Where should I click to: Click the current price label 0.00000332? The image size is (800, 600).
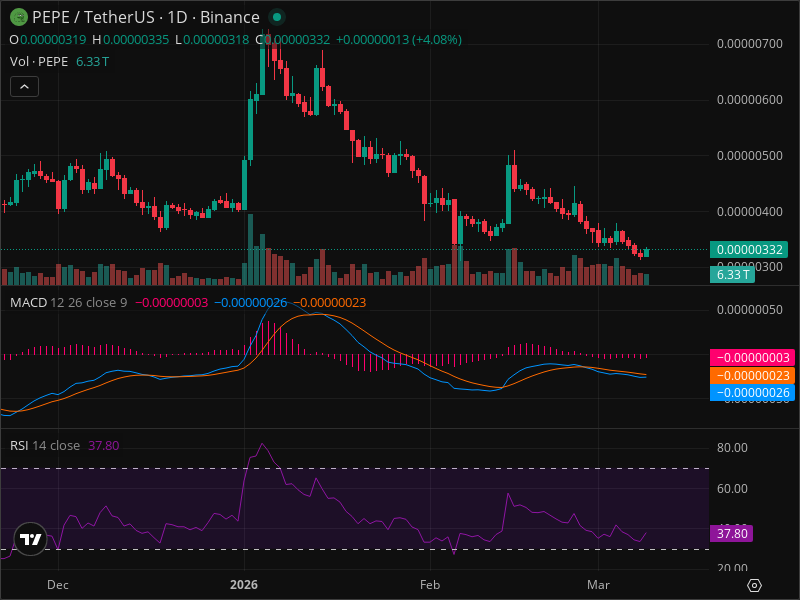(x=749, y=249)
